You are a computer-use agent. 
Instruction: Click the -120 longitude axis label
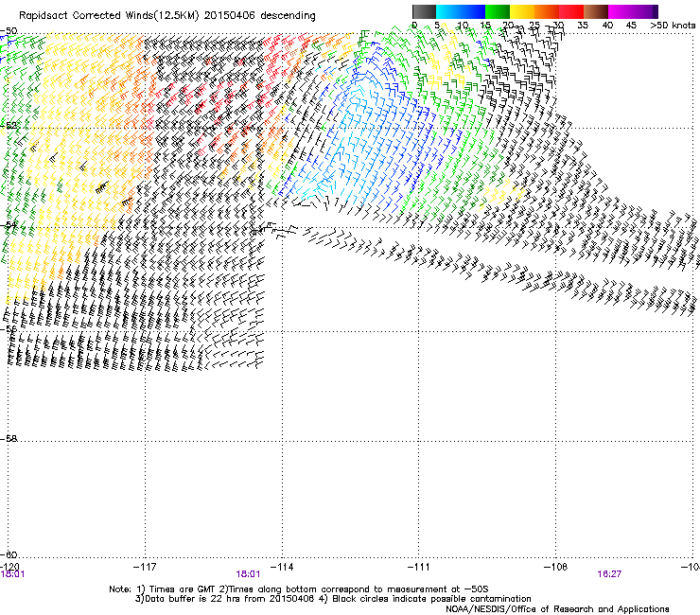9,567
